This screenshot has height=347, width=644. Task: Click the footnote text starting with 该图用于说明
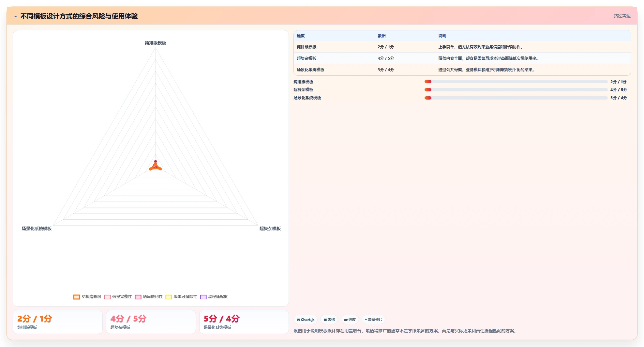tap(406, 331)
